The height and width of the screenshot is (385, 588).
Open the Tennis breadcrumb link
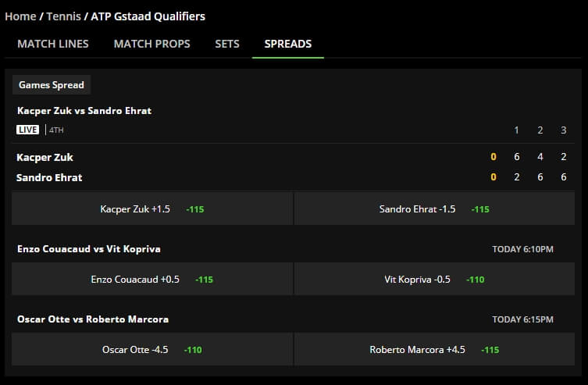(63, 16)
